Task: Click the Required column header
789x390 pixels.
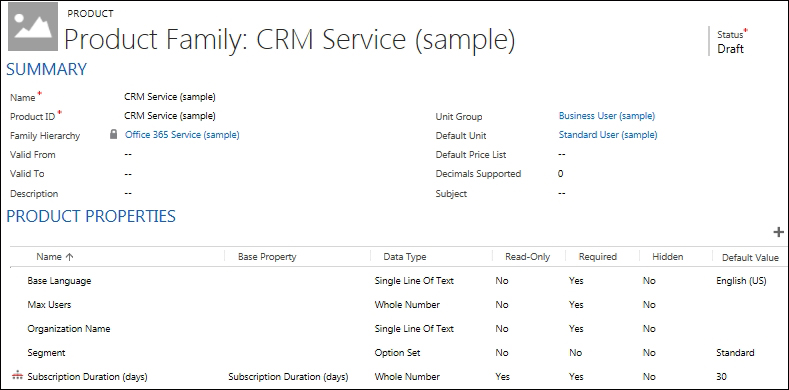Action: (597, 257)
